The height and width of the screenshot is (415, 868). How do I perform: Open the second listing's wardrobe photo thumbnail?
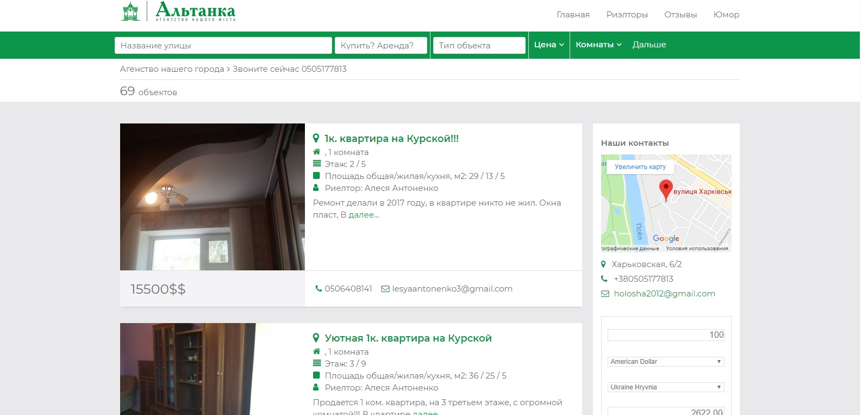coord(213,369)
